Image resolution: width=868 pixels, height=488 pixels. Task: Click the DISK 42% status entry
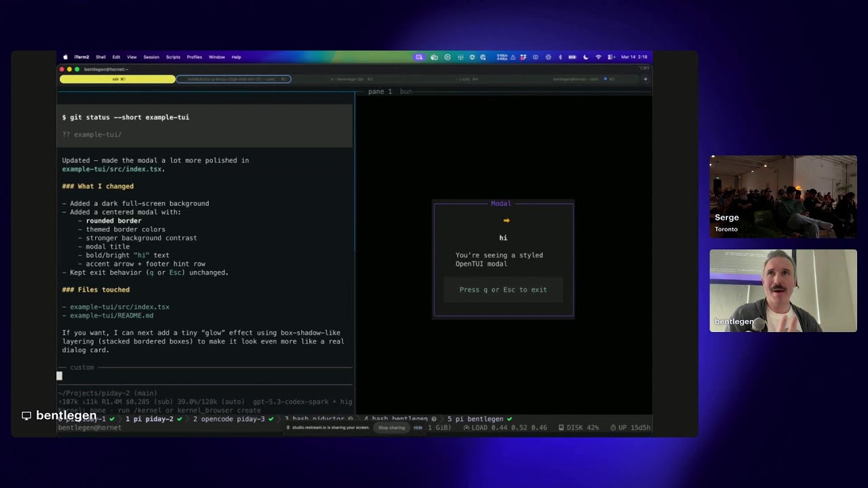pos(578,428)
